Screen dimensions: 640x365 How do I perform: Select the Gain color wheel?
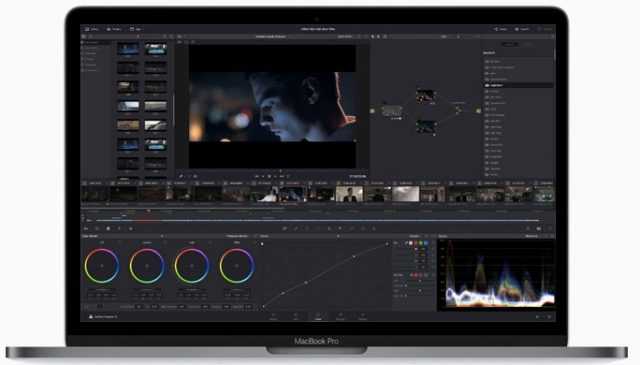click(192, 266)
